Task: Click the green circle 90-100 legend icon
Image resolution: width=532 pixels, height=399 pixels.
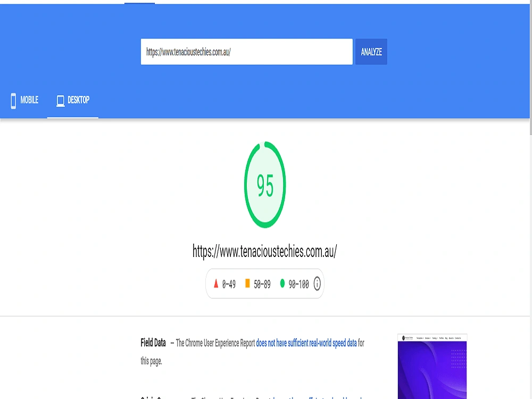Action: [282, 284]
